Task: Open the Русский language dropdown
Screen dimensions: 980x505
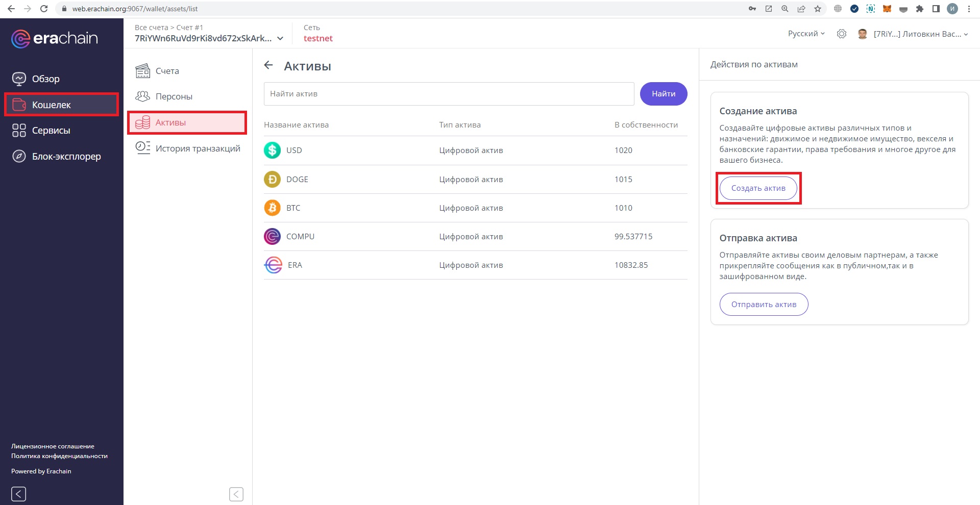Action: tap(806, 34)
